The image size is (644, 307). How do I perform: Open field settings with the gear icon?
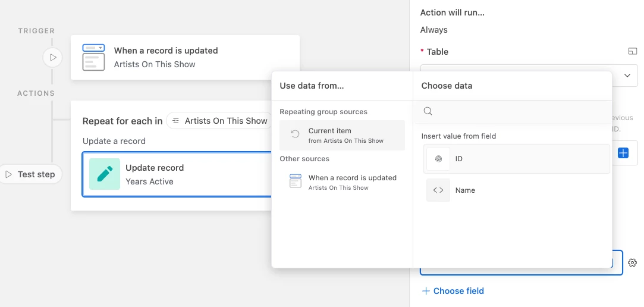click(633, 262)
